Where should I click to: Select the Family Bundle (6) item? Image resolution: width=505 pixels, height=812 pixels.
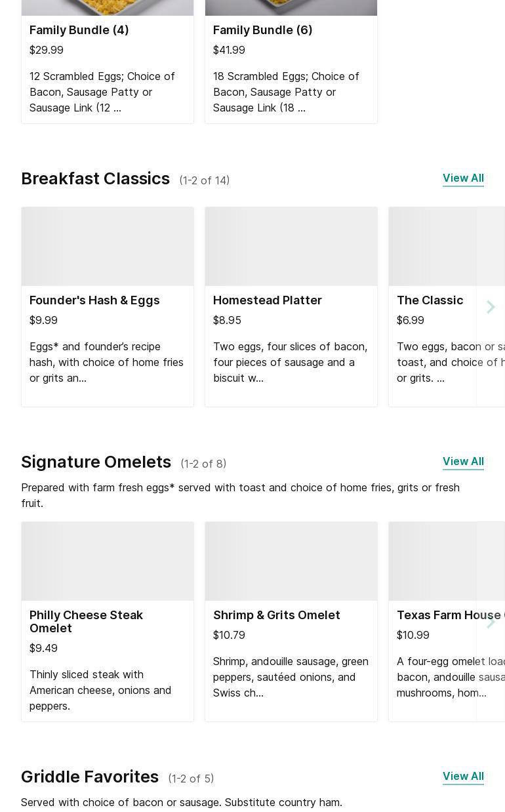point(263,30)
